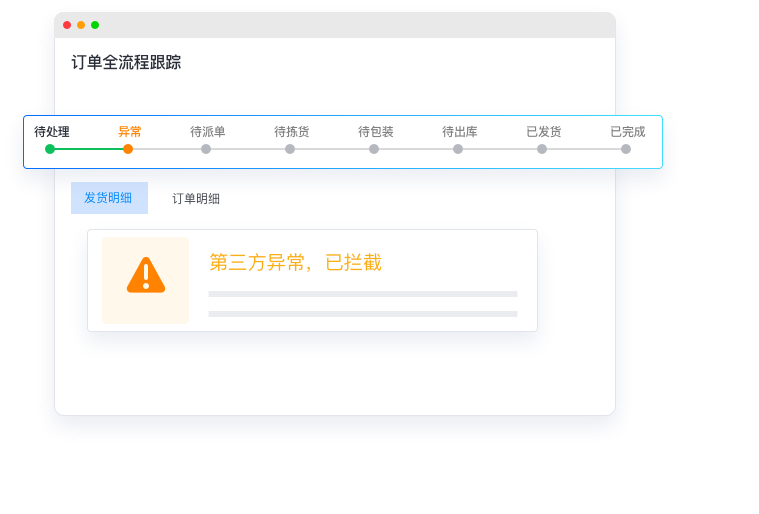Image resolution: width=759 pixels, height=514 pixels.
Task: Click the 待出库 step dot
Action: pyautogui.click(x=458, y=149)
